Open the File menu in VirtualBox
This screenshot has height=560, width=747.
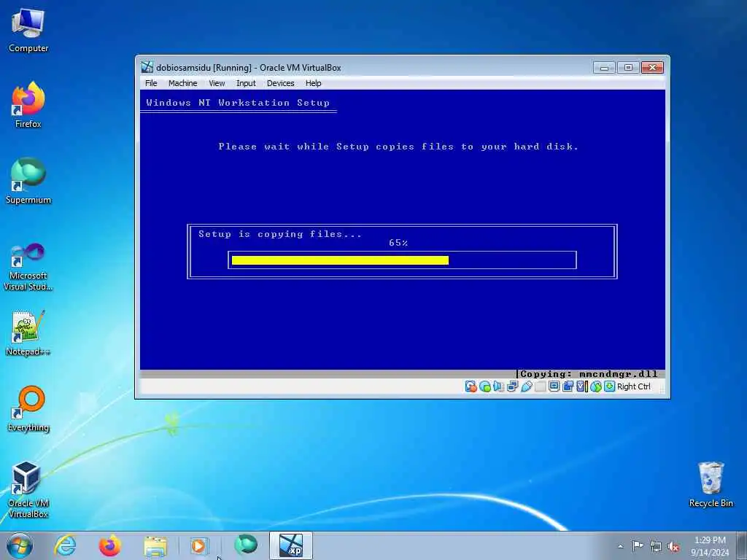(x=151, y=83)
